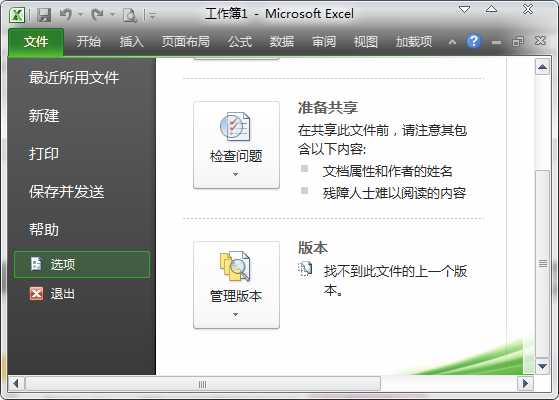Click the Excel application icon in title bar

16,15
